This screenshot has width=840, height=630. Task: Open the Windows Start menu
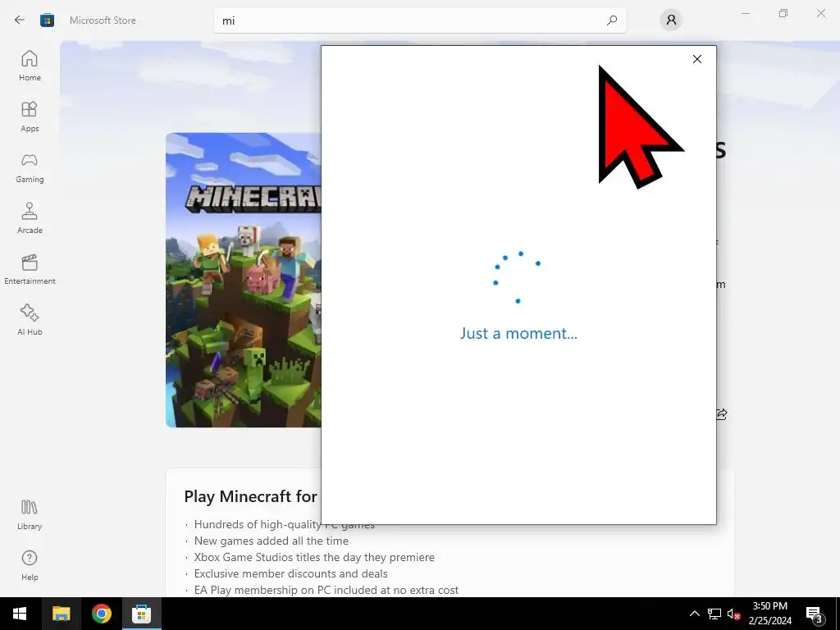pyautogui.click(x=20, y=614)
